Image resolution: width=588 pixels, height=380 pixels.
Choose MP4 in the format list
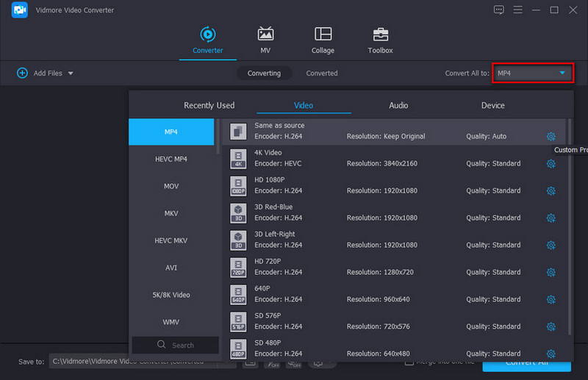(x=171, y=132)
